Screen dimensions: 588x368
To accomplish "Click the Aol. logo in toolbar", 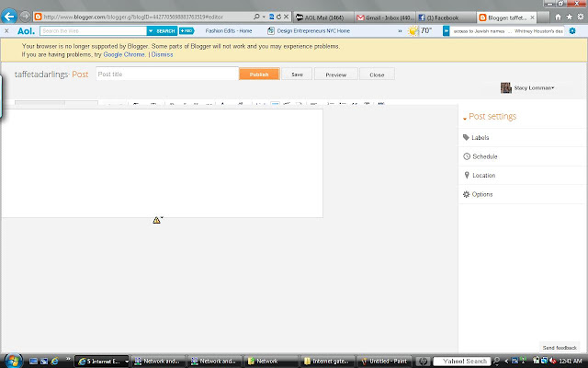I will coord(26,30).
